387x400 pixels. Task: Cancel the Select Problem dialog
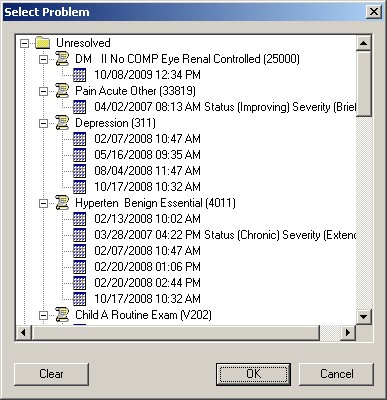click(x=337, y=374)
